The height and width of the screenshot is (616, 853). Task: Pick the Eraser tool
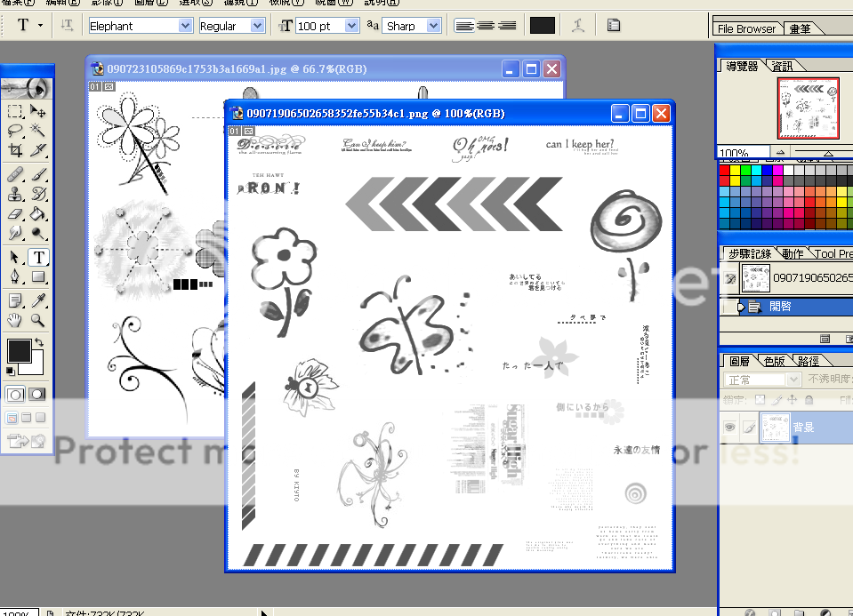pyautogui.click(x=15, y=213)
